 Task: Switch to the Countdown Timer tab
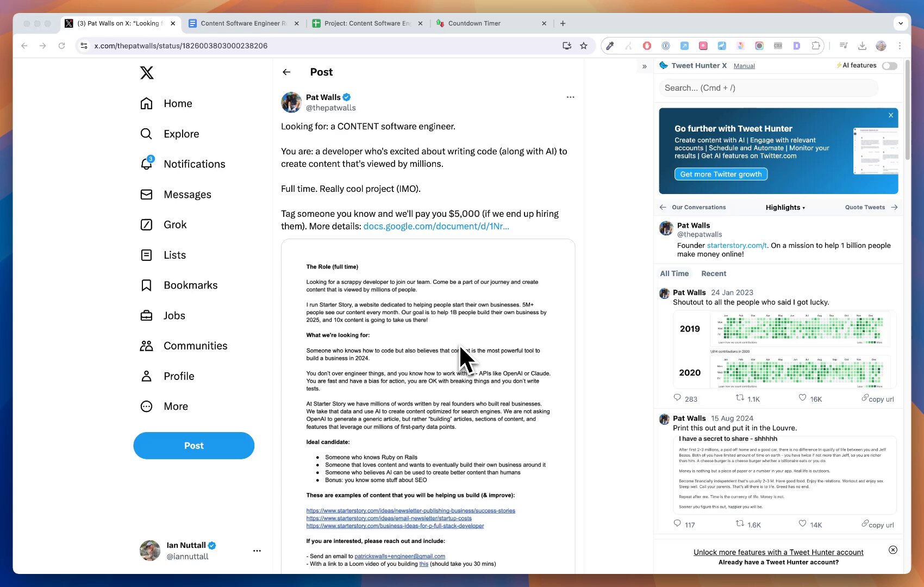click(491, 23)
